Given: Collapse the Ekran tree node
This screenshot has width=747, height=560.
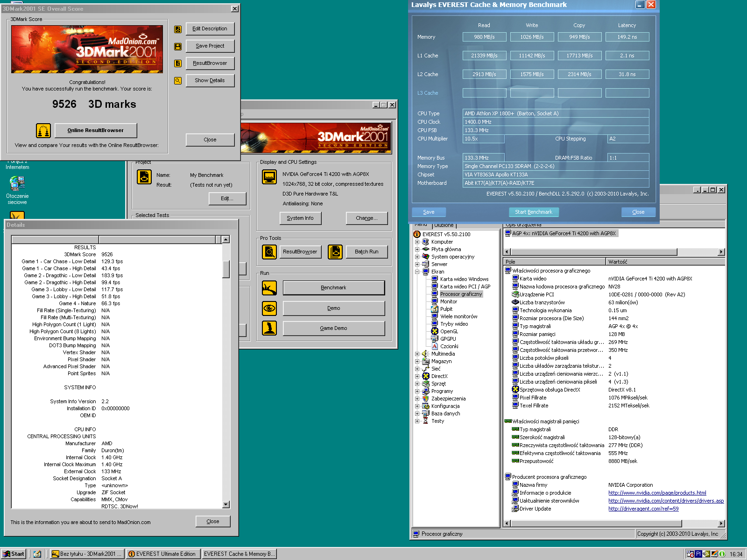Looking at the screenshot, I should pyautogui.click(x=417, y=272).
